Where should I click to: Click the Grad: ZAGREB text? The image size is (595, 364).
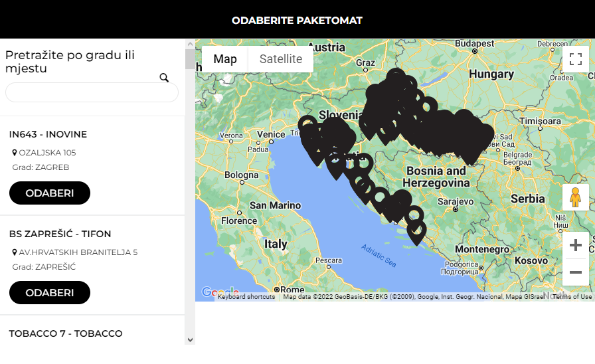41,167
